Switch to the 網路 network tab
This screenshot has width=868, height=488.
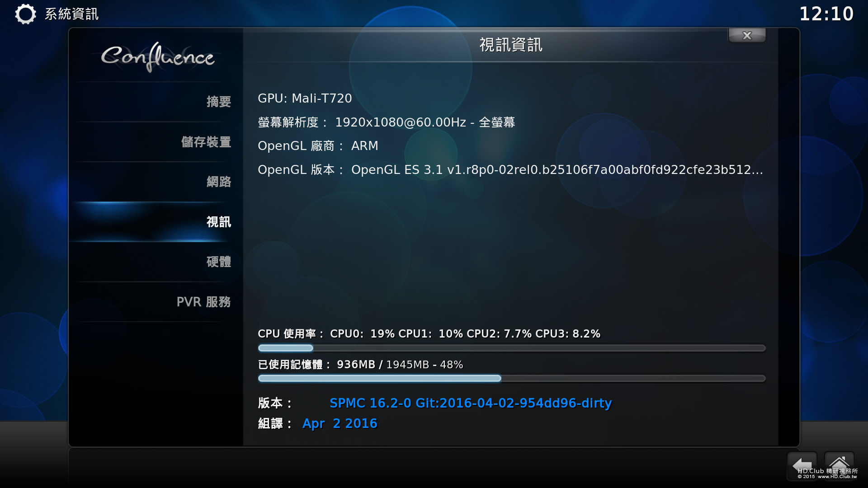pyautogui.click(x=218, y=182)
